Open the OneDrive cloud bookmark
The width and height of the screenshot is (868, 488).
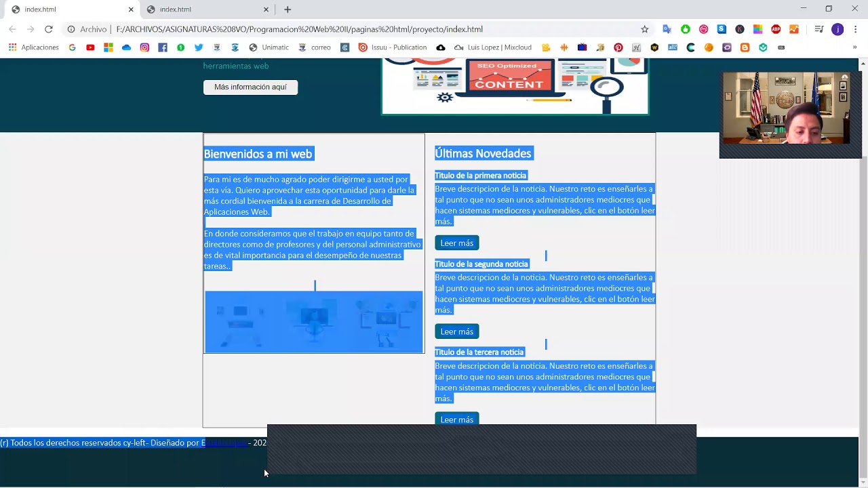click(126, 47)
